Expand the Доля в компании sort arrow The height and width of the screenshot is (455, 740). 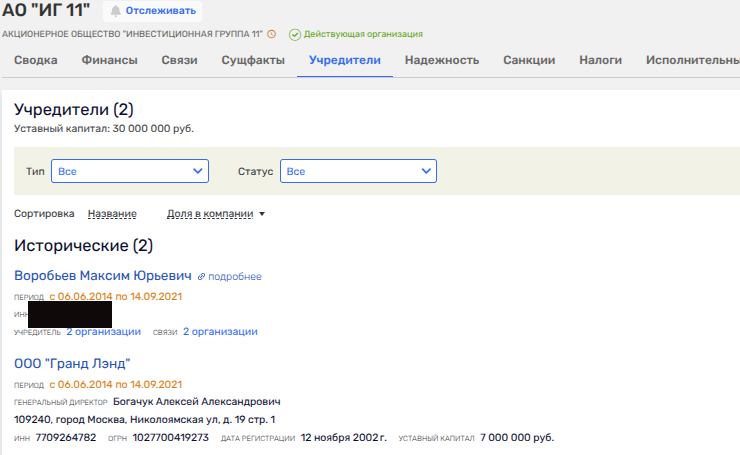click(x=262, y=214)
